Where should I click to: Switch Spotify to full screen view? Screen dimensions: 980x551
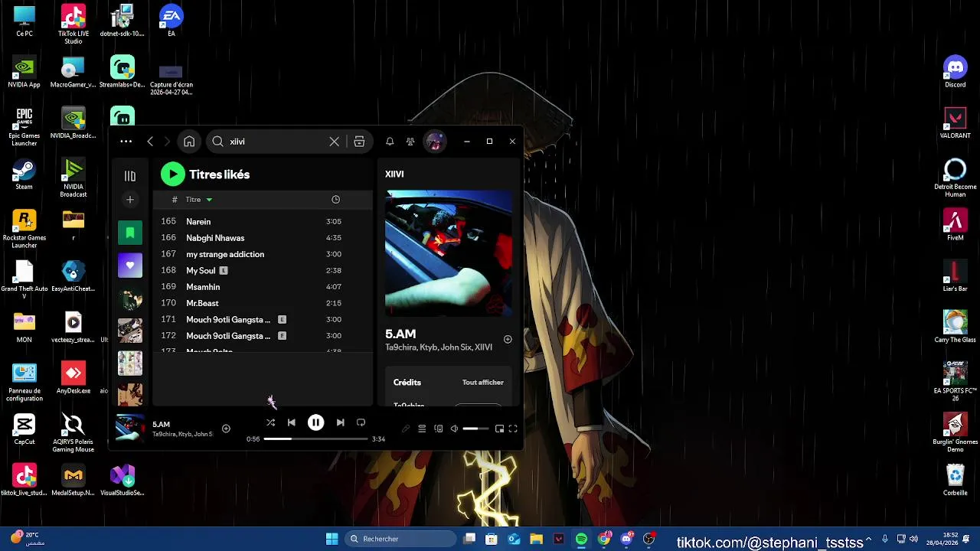513,429
